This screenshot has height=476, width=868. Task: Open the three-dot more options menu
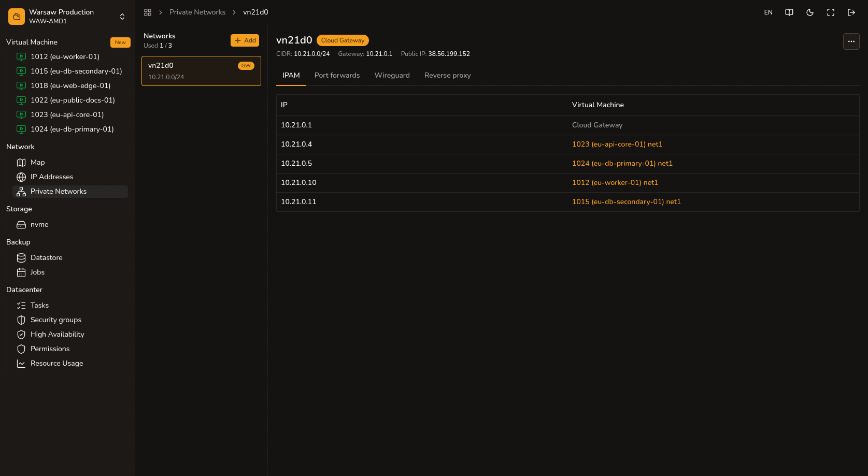[851, 41]
